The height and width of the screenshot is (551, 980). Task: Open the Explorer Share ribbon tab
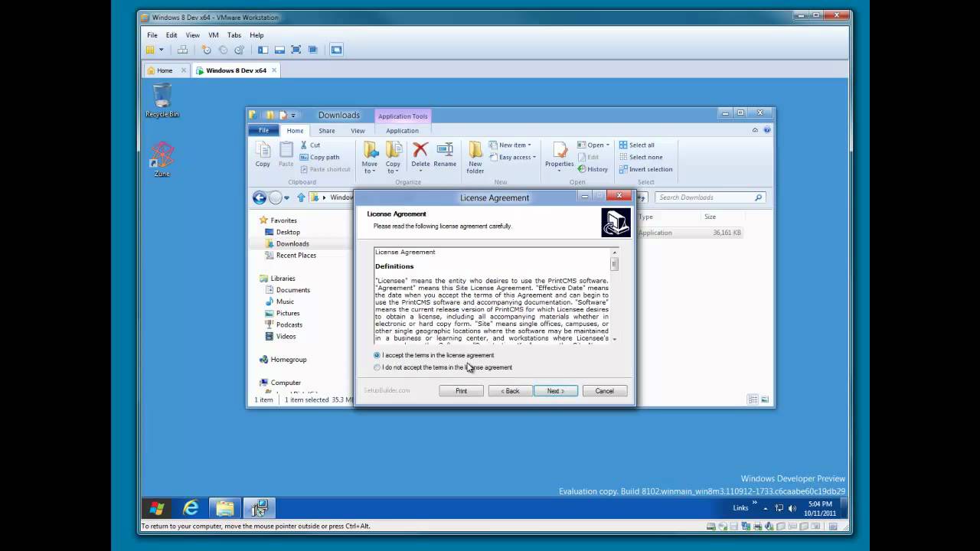click(x=327, y=131)
